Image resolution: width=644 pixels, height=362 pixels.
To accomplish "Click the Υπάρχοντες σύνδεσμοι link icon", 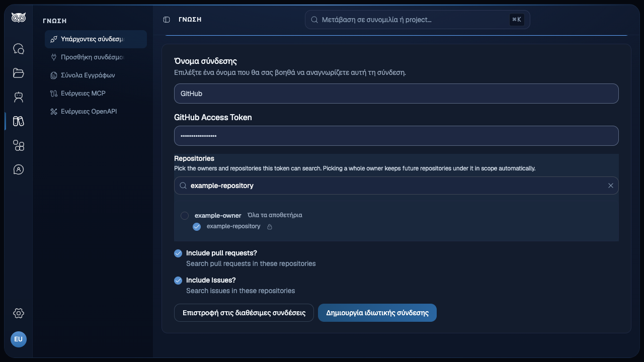I will (x=54, y=39).
